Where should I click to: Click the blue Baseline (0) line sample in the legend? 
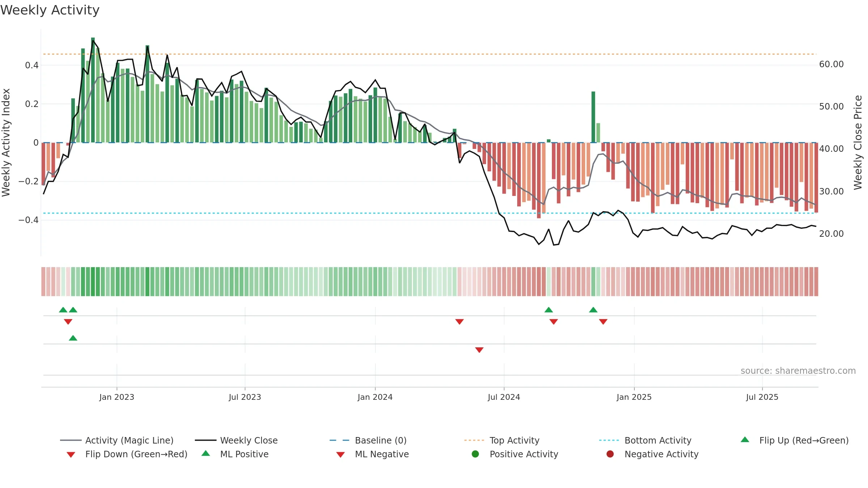coord(340,440)
